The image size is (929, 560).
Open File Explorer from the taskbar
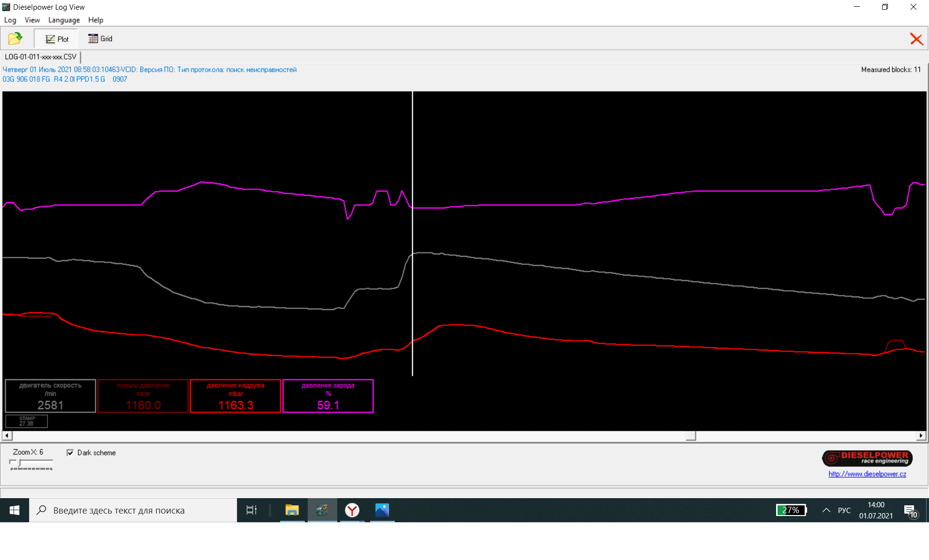292,510
